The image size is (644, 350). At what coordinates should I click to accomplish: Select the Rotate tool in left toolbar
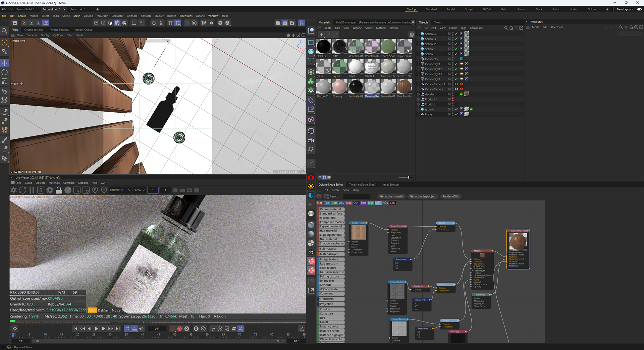coord(5,72)
